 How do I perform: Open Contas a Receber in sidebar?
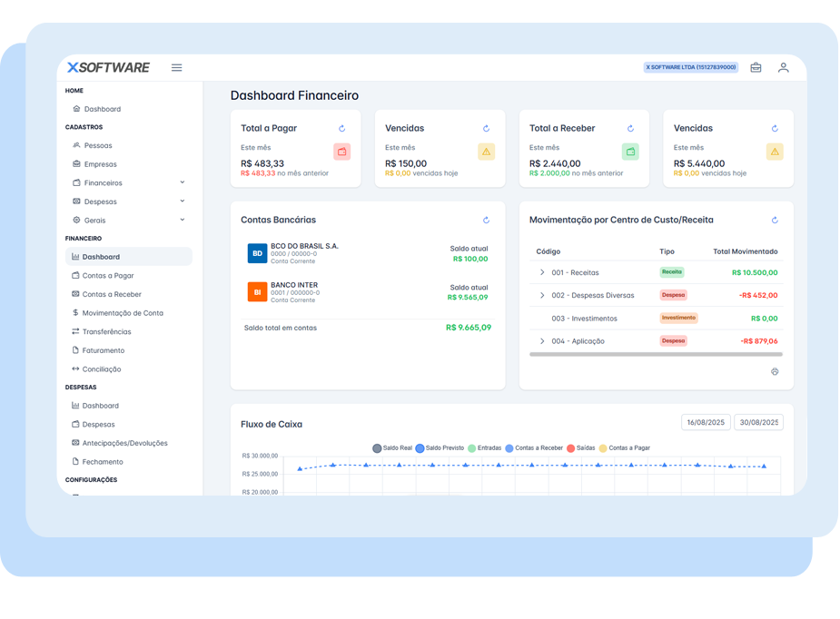tap(129, 294)
